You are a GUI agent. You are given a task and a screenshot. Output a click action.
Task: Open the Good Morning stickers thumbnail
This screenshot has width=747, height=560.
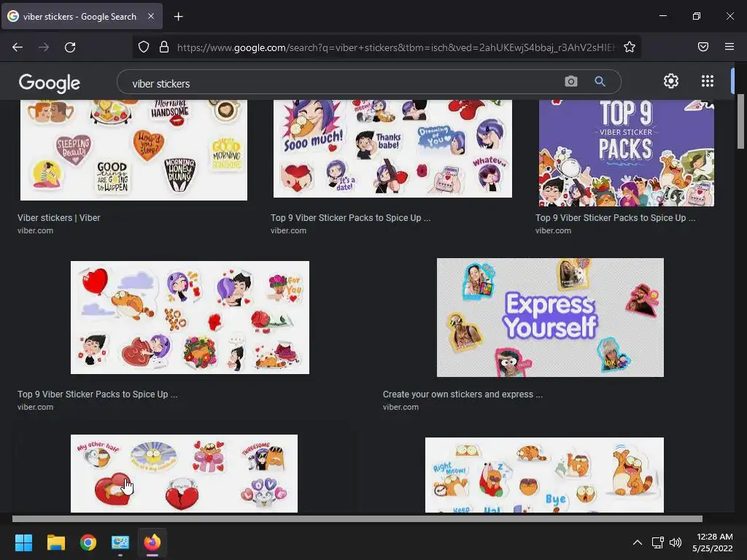[134, 150]
